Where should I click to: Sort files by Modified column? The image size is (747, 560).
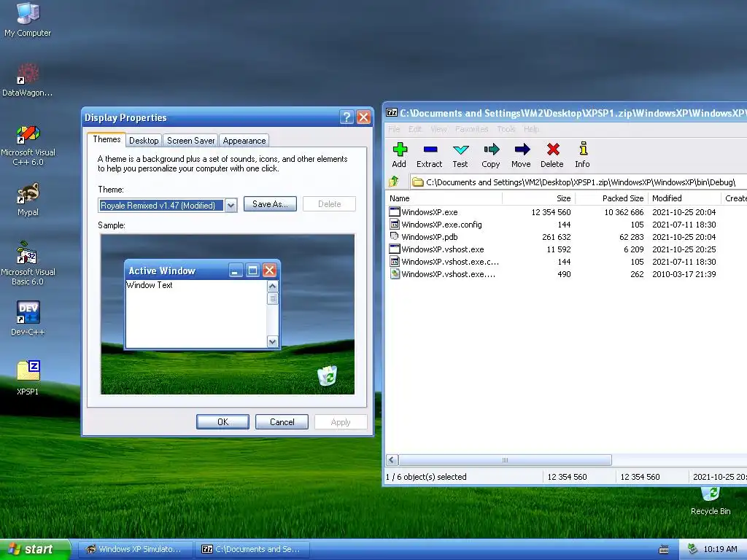[684, 198]
